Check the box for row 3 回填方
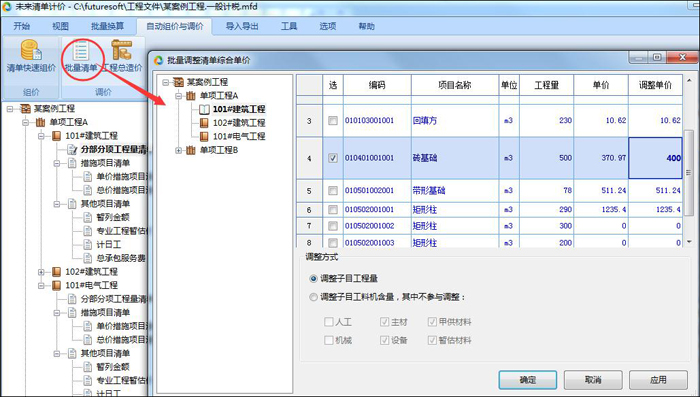 333,120
